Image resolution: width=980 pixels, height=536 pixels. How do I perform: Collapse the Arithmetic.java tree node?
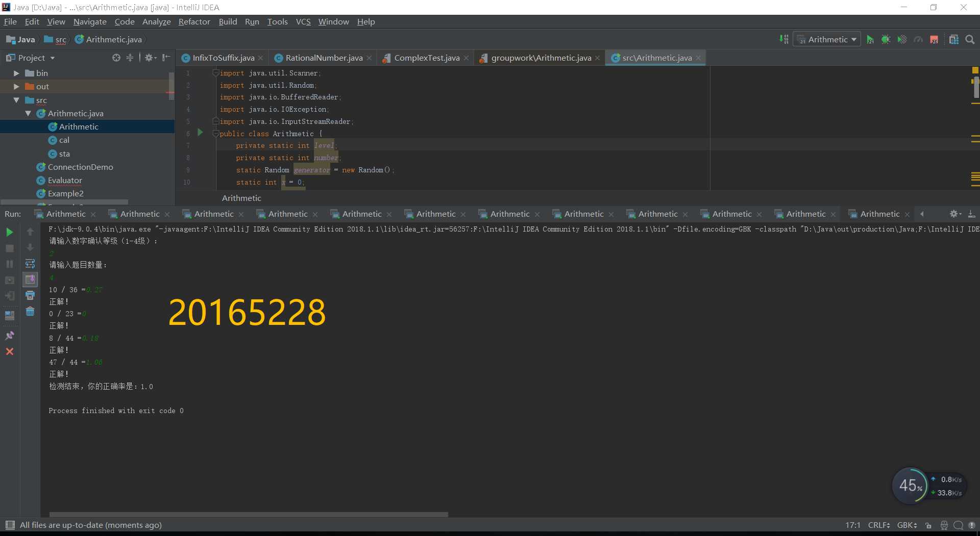[28, 113]
